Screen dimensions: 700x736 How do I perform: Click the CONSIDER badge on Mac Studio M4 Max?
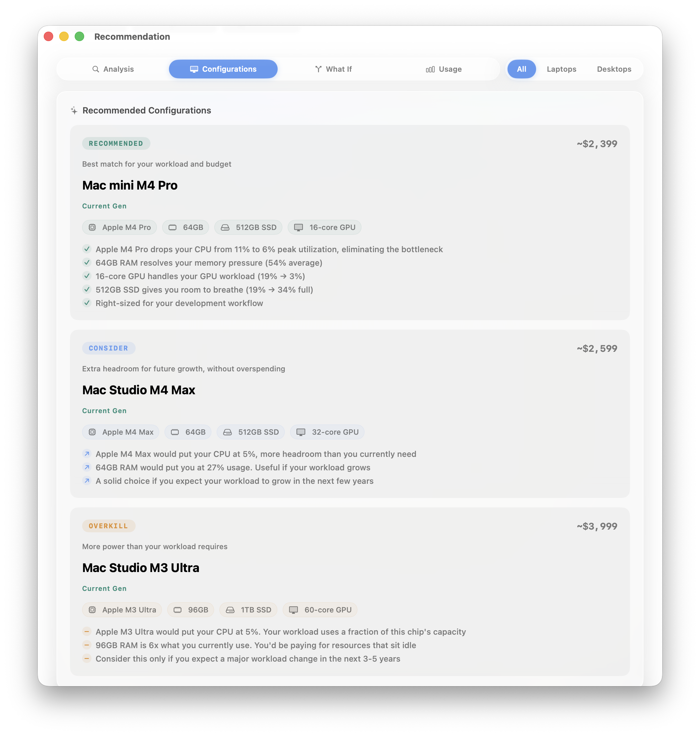point(109,348)
